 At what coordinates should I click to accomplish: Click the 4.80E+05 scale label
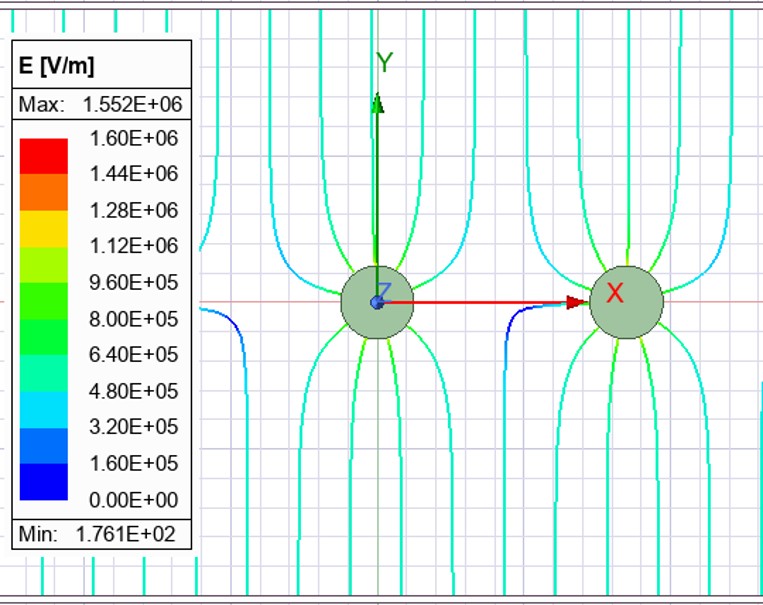click(133, 391)
